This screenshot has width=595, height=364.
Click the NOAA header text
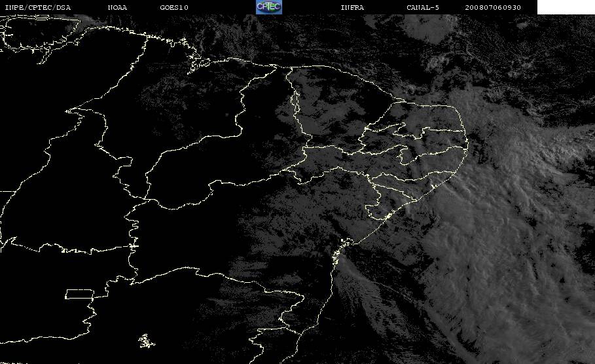click(x=117, y=7)
